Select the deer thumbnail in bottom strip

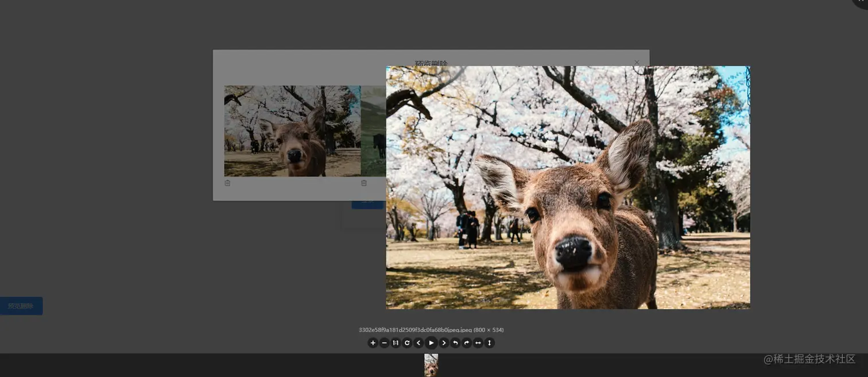coord(431,365)
